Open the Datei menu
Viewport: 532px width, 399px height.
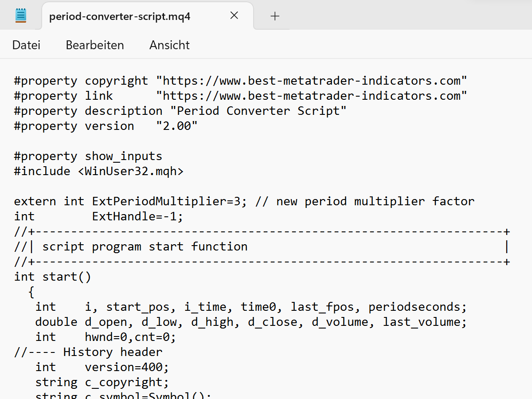click(26, 45)
